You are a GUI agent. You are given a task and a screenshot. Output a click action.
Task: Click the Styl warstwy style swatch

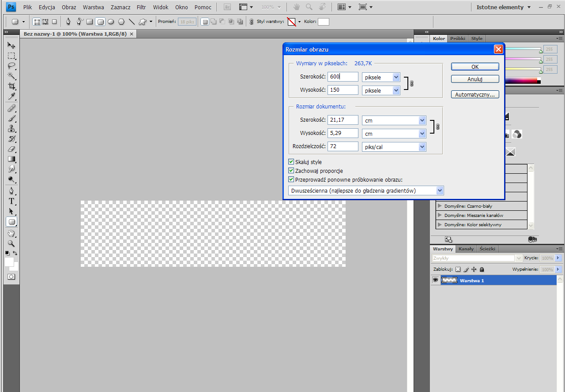tap(291, 22)
